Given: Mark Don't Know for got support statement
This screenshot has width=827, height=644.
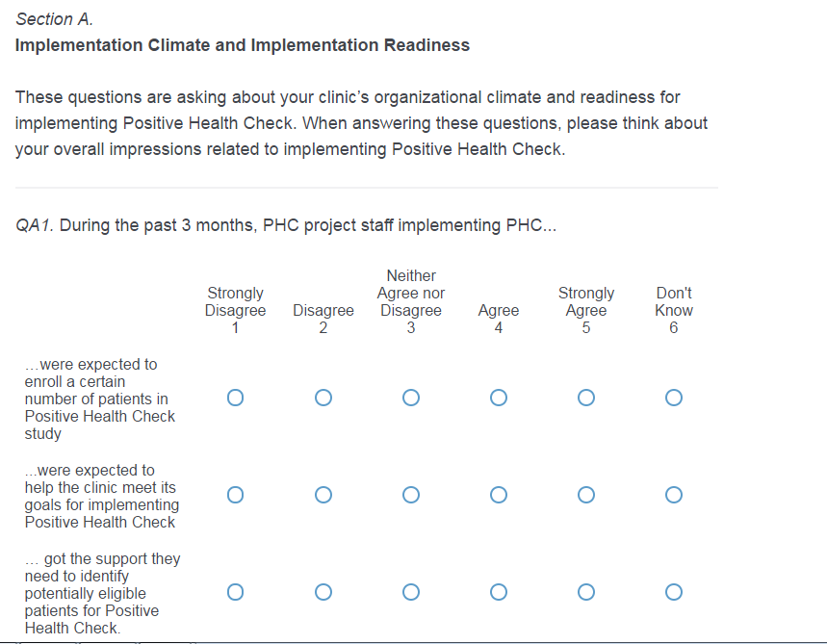Looking at the screenshot, I should pyautogui.click(x=674, y=592).
